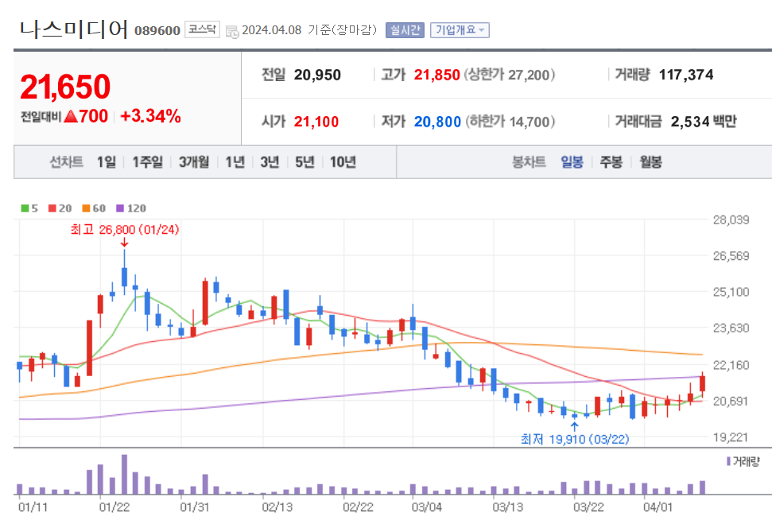The width and height of the screenshot is (772, 532).
Task: Click the 하한가 14,700 text
Action: point(510,122)
